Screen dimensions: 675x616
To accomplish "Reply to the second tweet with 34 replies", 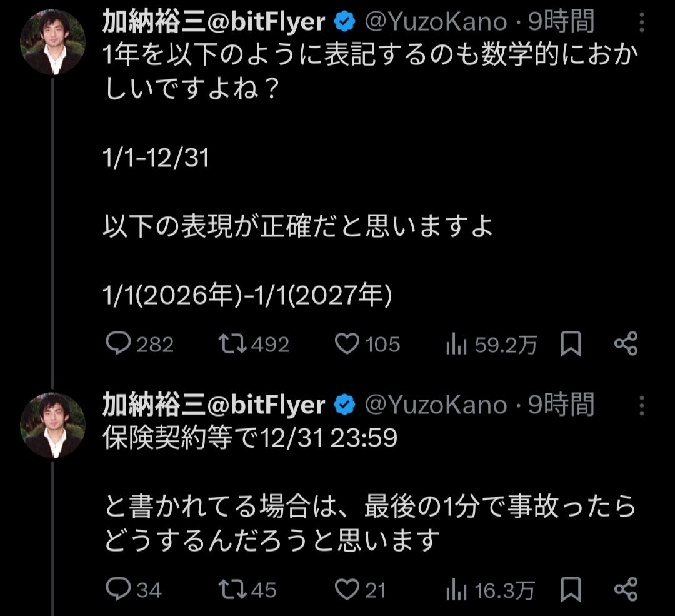I will pos(117,590).
